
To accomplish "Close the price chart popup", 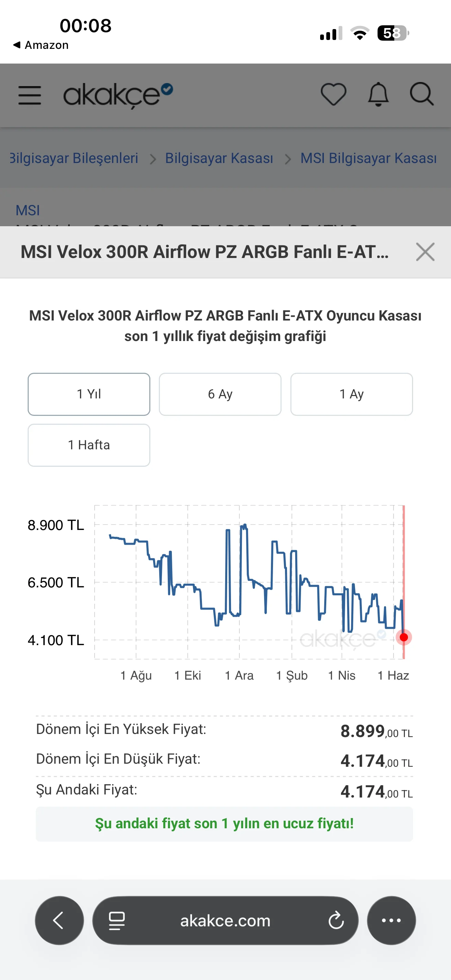I will (x=425, y=252).
